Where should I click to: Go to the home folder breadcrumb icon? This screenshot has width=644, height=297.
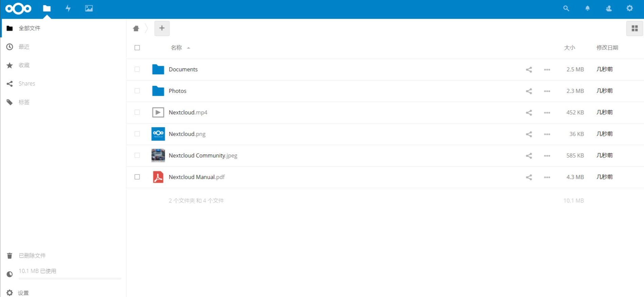point(136,28)
